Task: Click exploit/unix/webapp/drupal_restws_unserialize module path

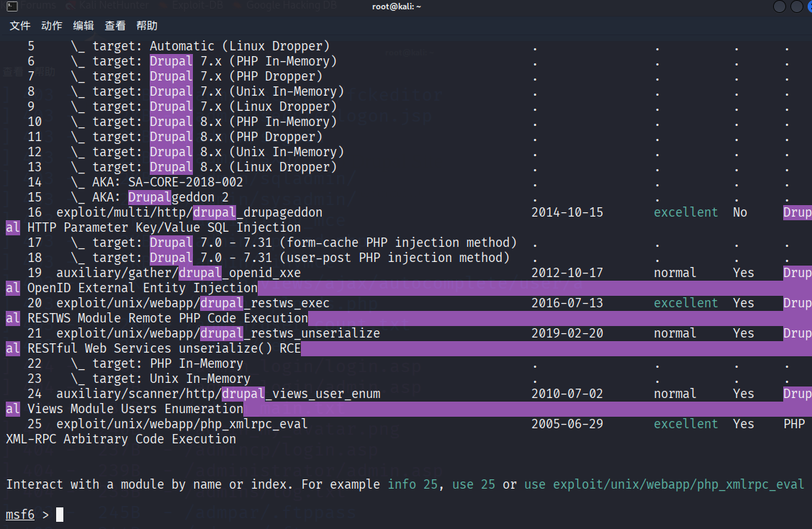Action: tap(218, 333)
